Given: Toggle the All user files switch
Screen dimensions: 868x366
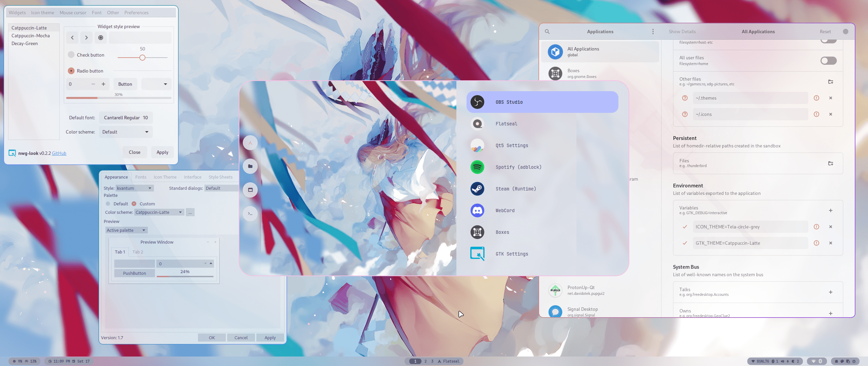Looking at the screenshot, I should [x=828, y=61].
